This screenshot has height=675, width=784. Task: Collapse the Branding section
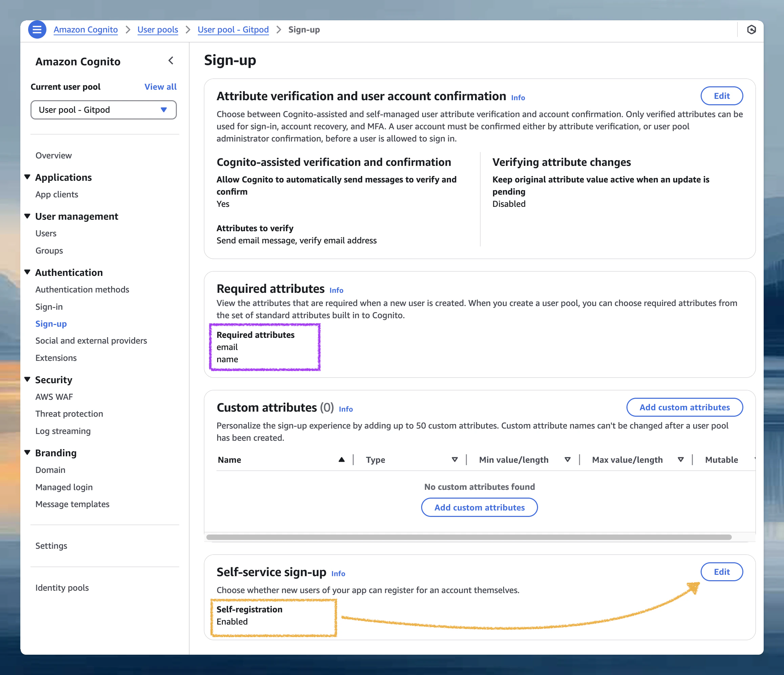click(x=27, y=452)
